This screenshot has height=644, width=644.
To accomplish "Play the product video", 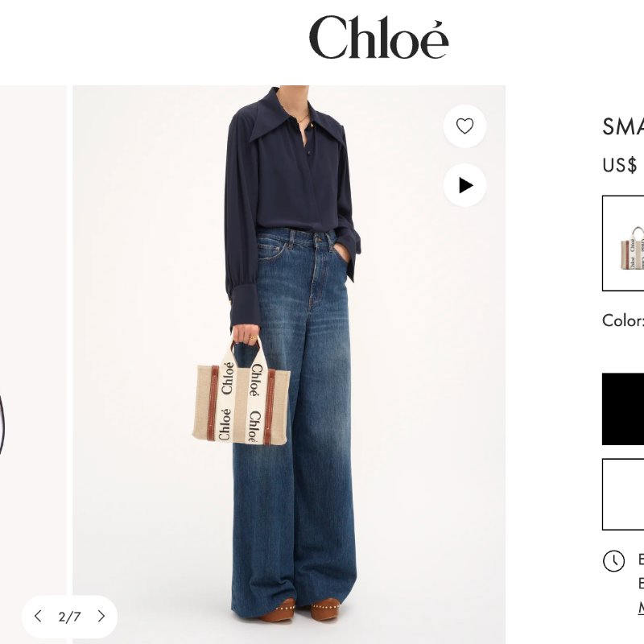I will tap(464, 185).
